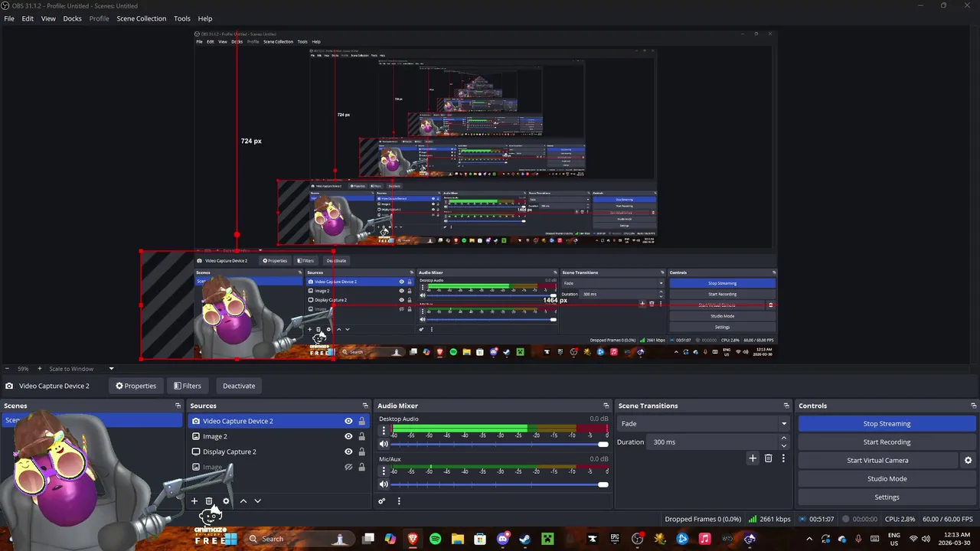Screen dimensions: 980x551
Task: Open Properties for the selected source
Action: click(x=136, y=386)
